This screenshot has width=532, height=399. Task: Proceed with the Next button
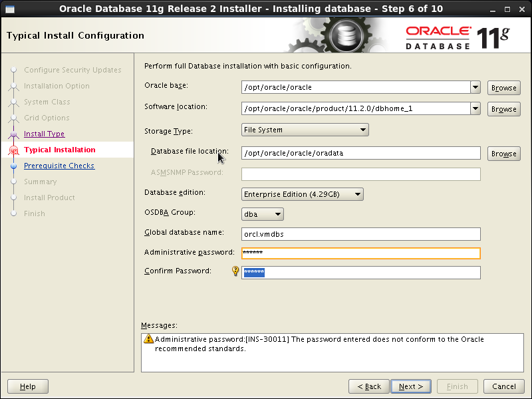(411, 386)
